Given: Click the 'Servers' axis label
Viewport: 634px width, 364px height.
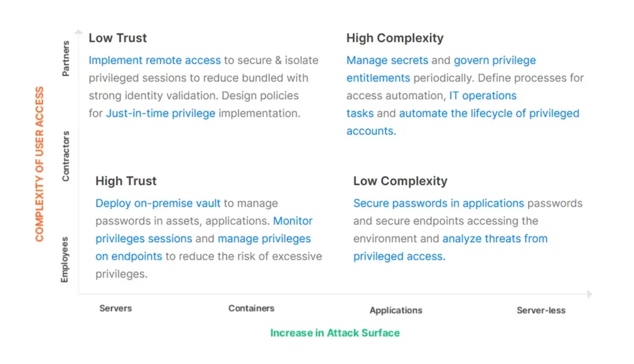Looking at the screenshot, I should [115, 308].
